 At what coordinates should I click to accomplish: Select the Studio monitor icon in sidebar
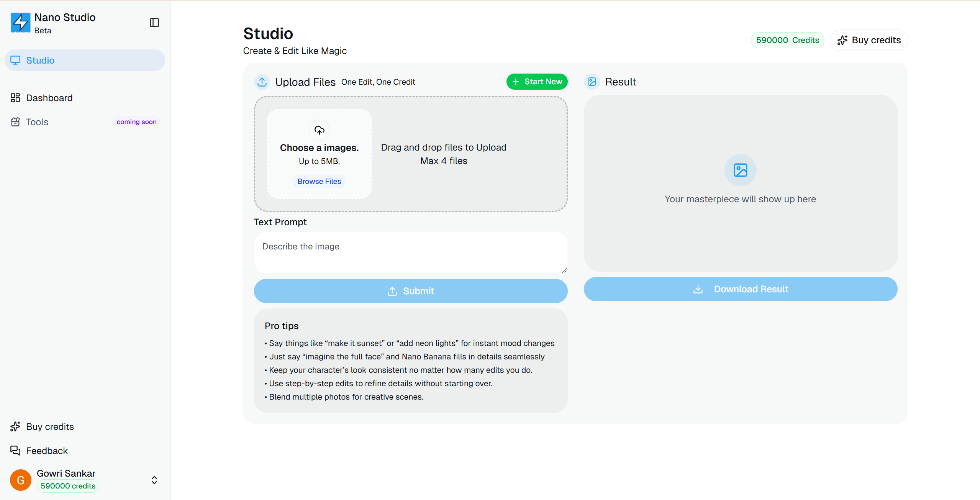(16, 60)
